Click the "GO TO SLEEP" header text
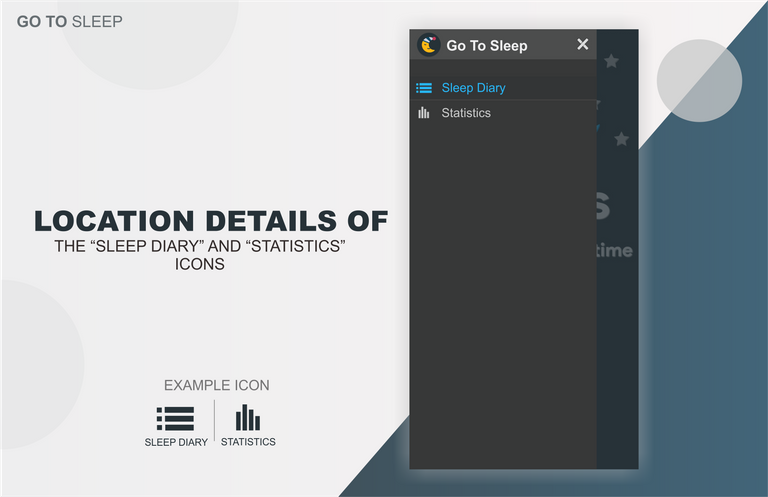Screen dimensions: 768x497 point(70,22)
